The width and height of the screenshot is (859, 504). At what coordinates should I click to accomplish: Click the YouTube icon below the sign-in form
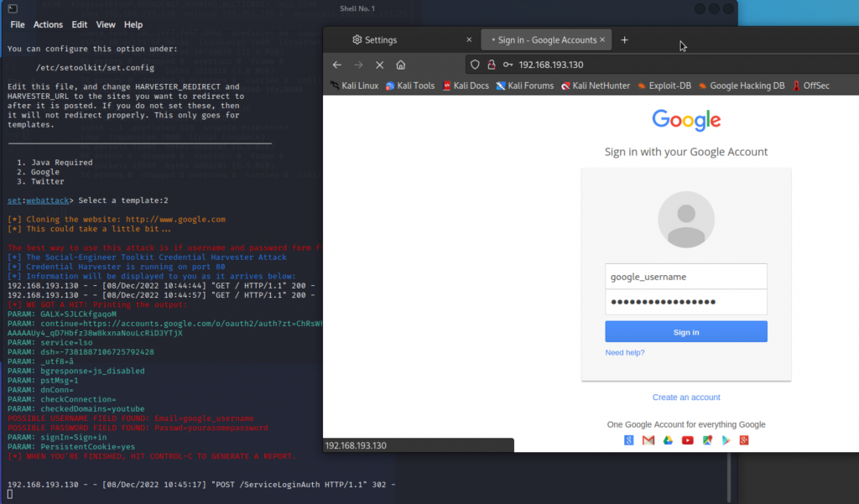[x=687, y=440]
